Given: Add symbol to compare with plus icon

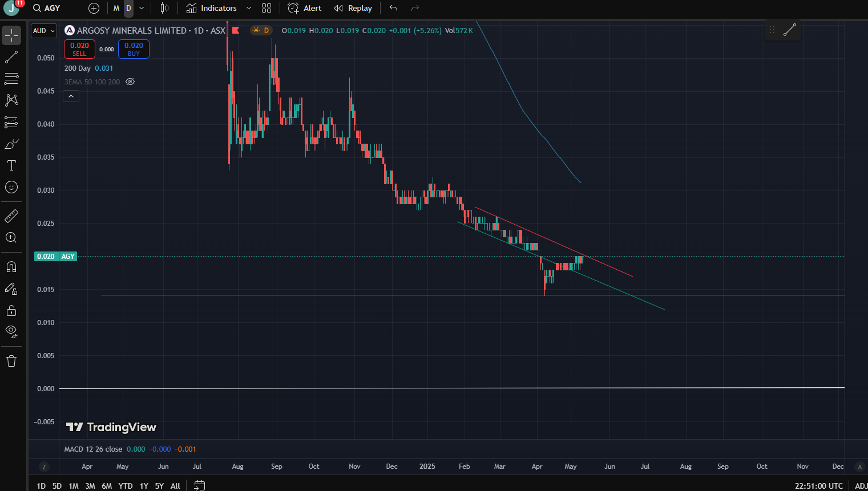Looking at the screenshot, I should (x=94, y=8).
